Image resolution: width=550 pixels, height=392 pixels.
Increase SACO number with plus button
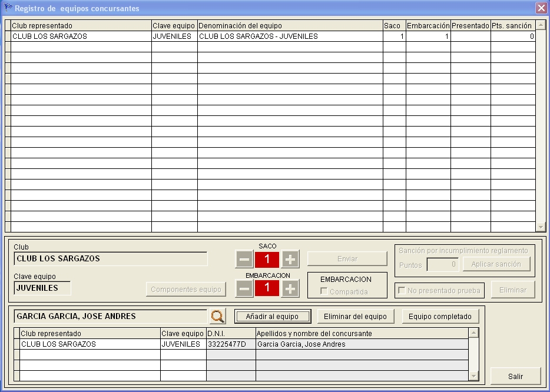tap(290, 259)
